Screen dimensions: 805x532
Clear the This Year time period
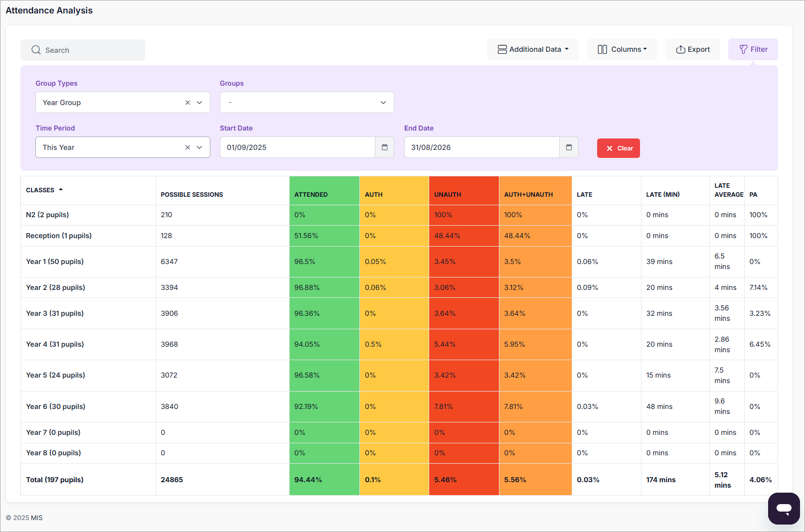pos(187,147)
